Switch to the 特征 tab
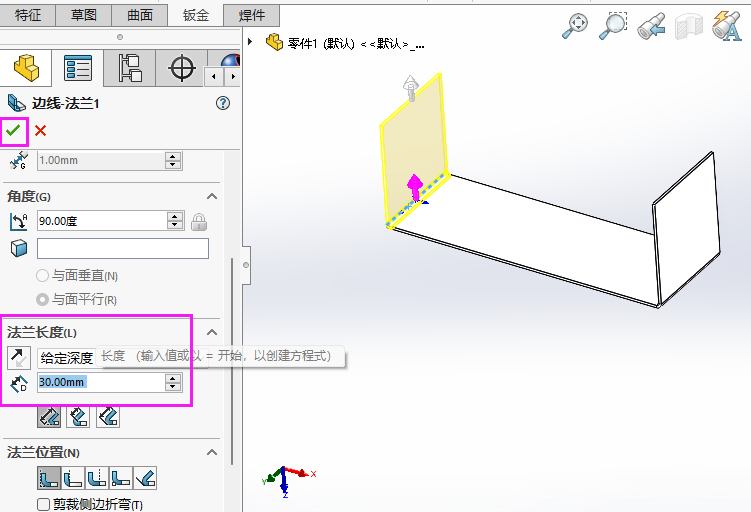Viewport: 751px width, 512px height. tap(28, 15)
